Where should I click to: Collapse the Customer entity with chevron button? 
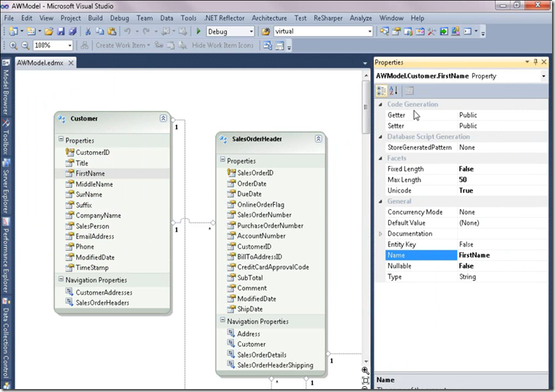(163, 118)
